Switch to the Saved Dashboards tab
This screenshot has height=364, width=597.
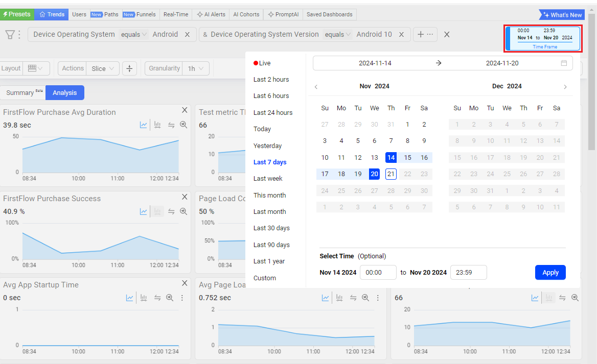[329, 14]
